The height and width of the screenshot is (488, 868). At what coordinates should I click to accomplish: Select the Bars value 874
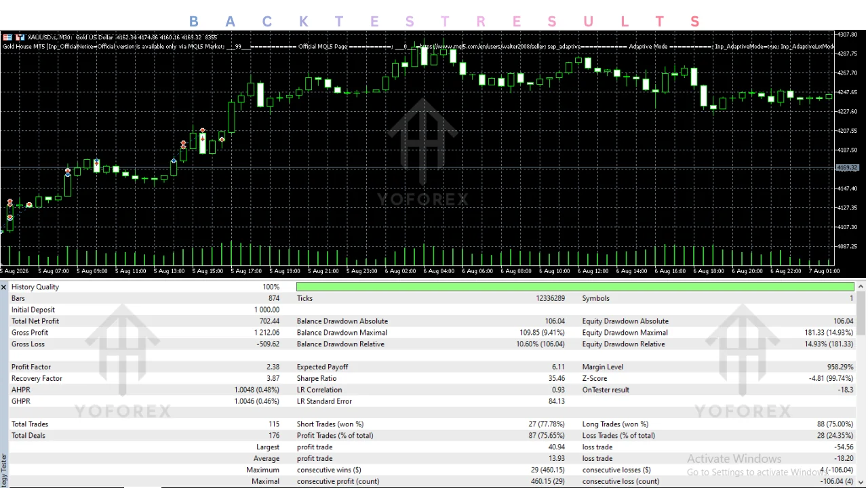[273, 299]
